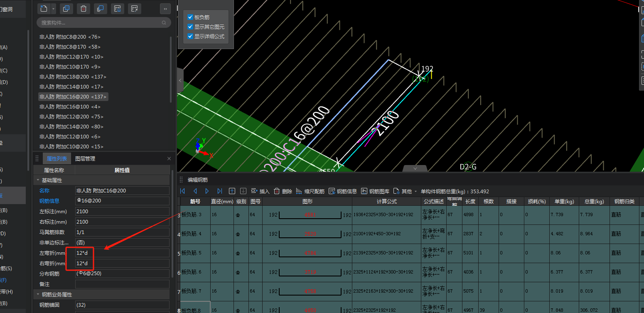Click the empty 备注 field
The height and width of the screenshot is (313, 644).
122,284
